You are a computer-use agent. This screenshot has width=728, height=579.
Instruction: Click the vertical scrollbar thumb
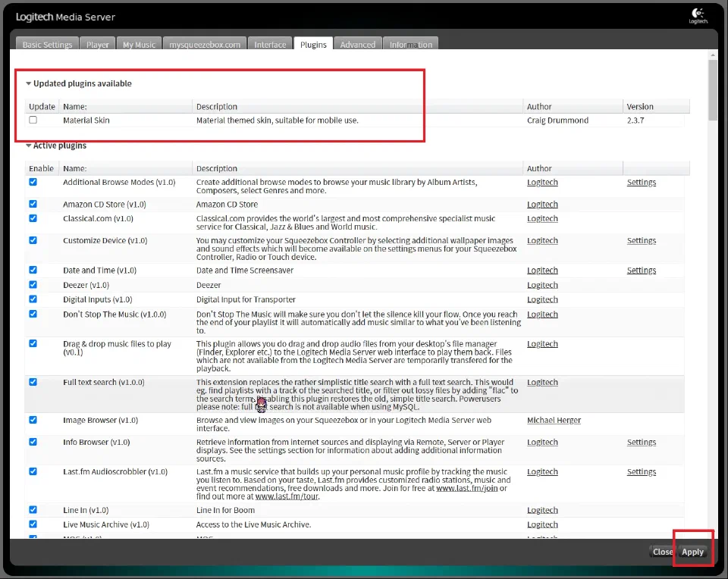pyautogui.click(x=713, y=90)
